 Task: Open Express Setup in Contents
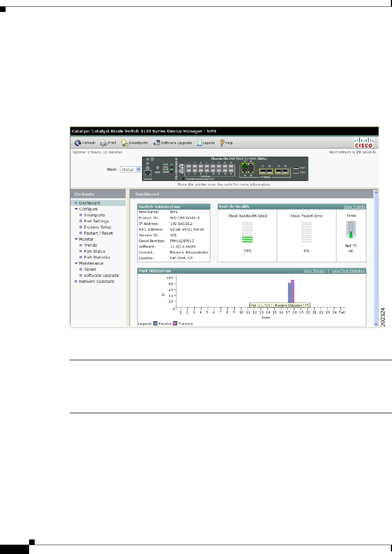pos(98,227)
